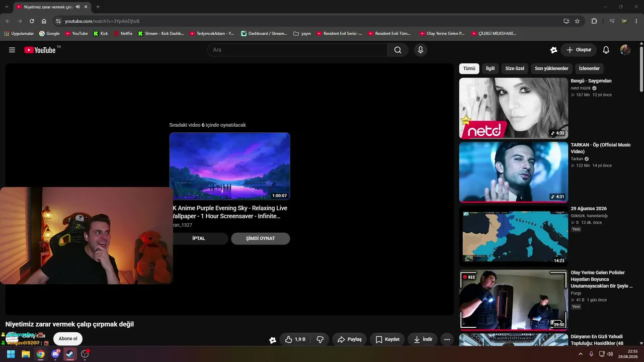Open the Olay Yerine Gelen Polisler thumbnail
644x362 pixels.
pyautogui.click(x=514, y=300)
